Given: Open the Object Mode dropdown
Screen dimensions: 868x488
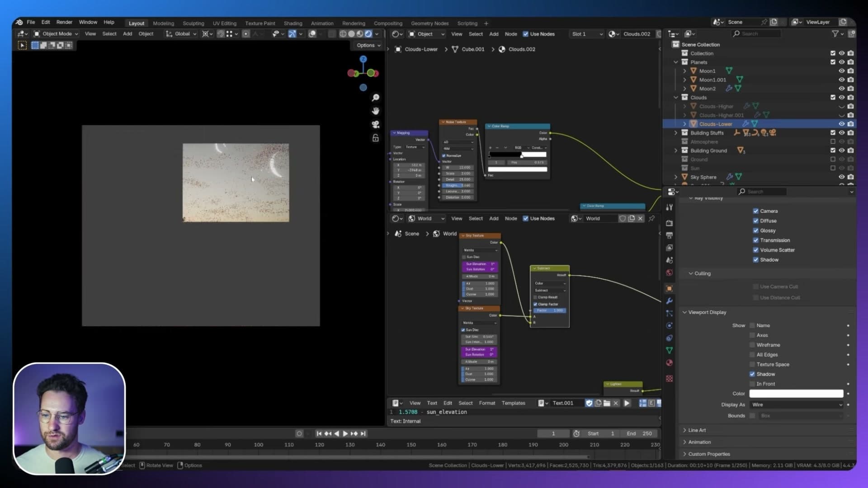Looking at the screenshot, I should tap(56, 34).
